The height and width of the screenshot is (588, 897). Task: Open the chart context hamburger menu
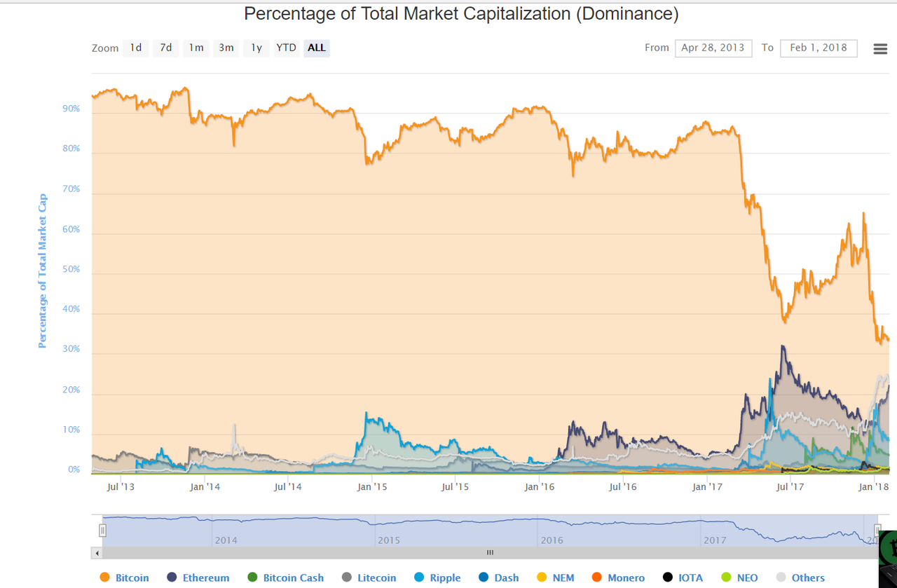[x=880, y=49]
